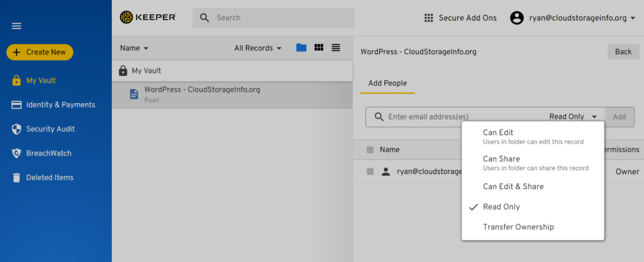Click the My Vault folder header row
This screenshot has width=644, height=262.
(232, 71)
